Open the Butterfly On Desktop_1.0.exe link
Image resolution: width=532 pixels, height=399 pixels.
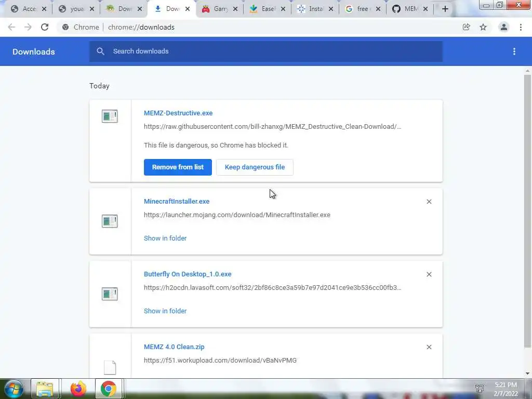pos(188,274)
